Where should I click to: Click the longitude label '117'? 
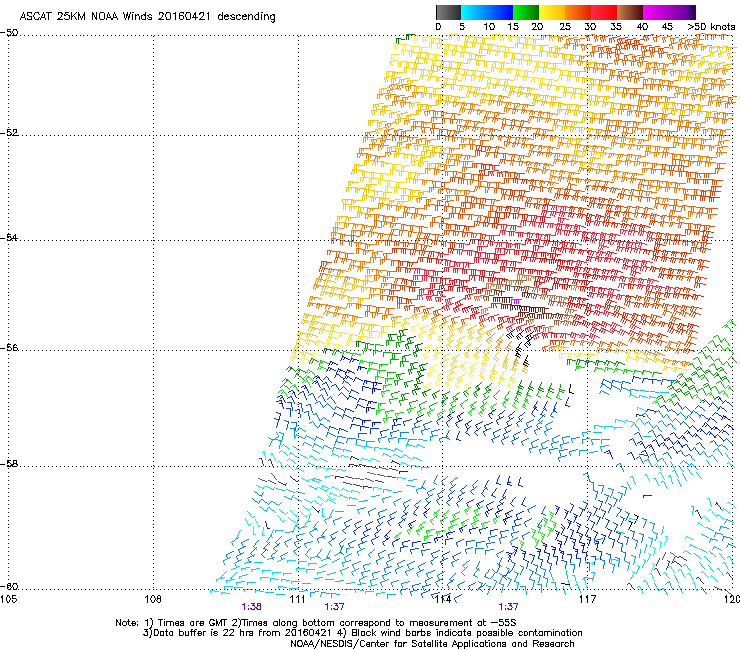click(587, 599)
